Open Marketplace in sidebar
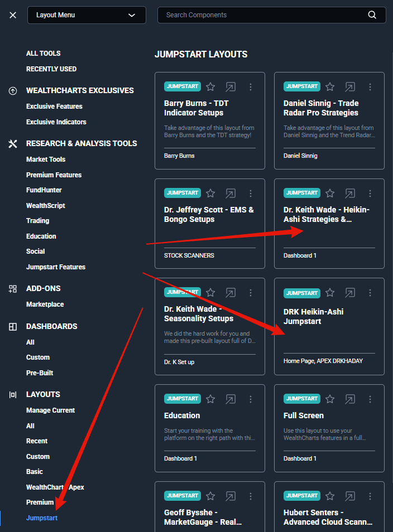393x532 pixels. pos(45,304)
